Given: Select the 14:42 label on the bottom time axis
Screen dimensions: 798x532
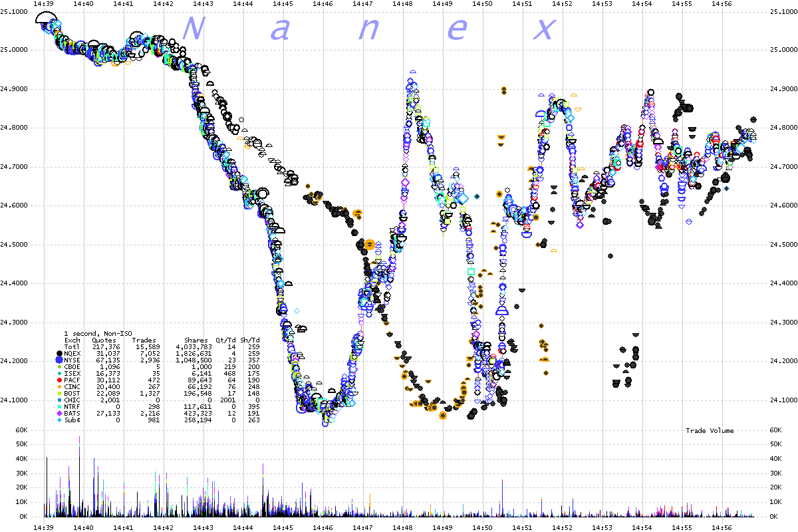Looking at the screenshot, I should coord(164,527).
